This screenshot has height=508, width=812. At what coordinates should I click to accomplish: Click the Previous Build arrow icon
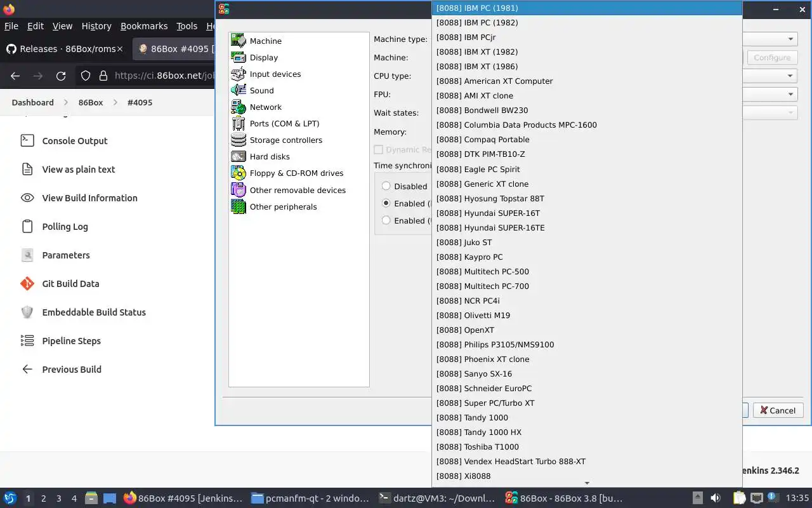click(x=27, y=369)
